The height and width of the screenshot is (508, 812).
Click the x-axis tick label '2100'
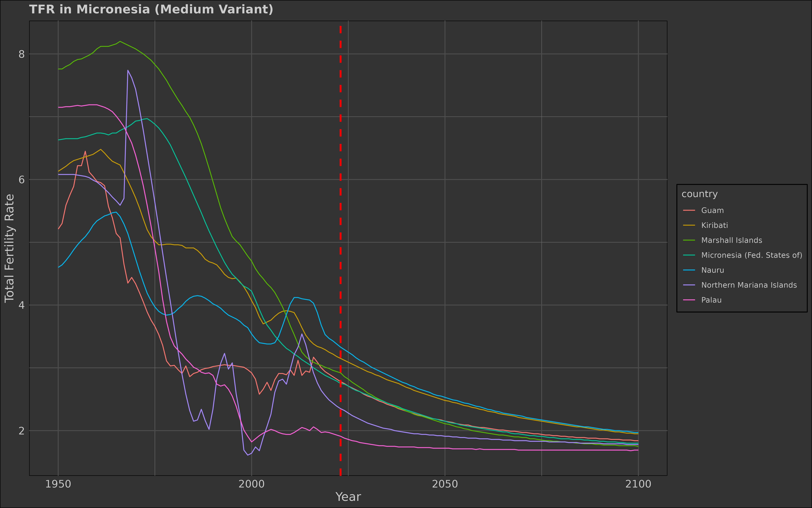click(638, 484)
